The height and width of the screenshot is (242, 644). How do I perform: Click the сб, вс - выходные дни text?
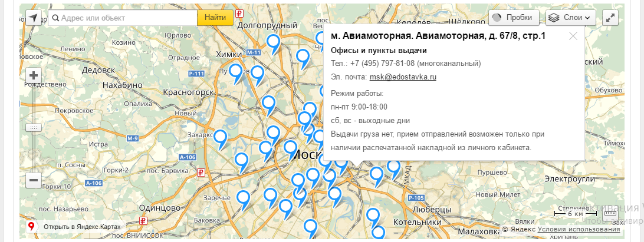tap(370, 121)
